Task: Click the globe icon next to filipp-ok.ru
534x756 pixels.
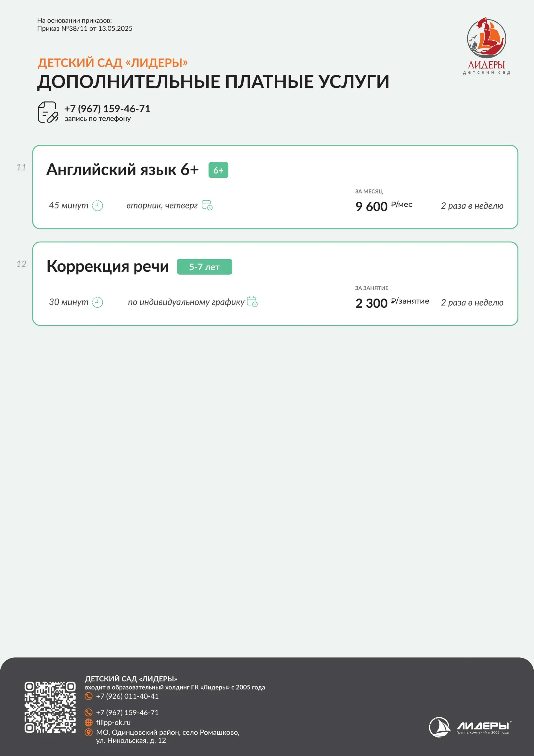Action: (x=89, y=722)
